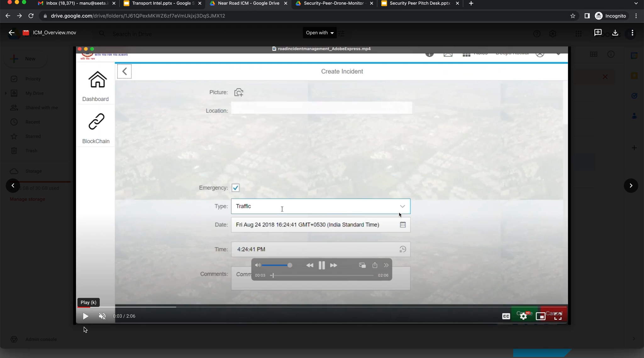Open video quality settings gear
Screen dimensions: 644x358
pyautogui.click(x=523, y=316)
